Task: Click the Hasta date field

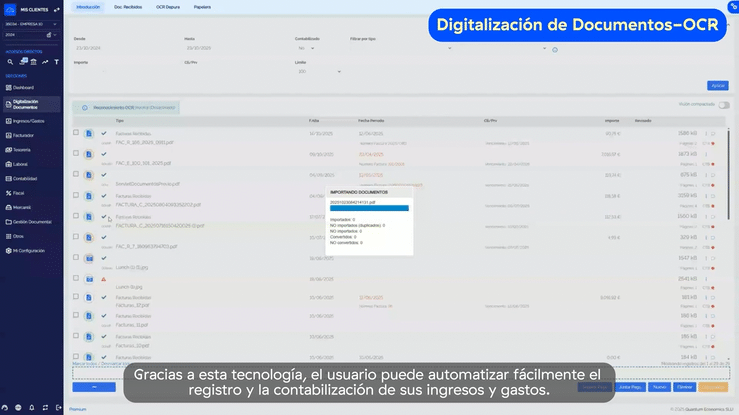Action: (x=237, y=48)
